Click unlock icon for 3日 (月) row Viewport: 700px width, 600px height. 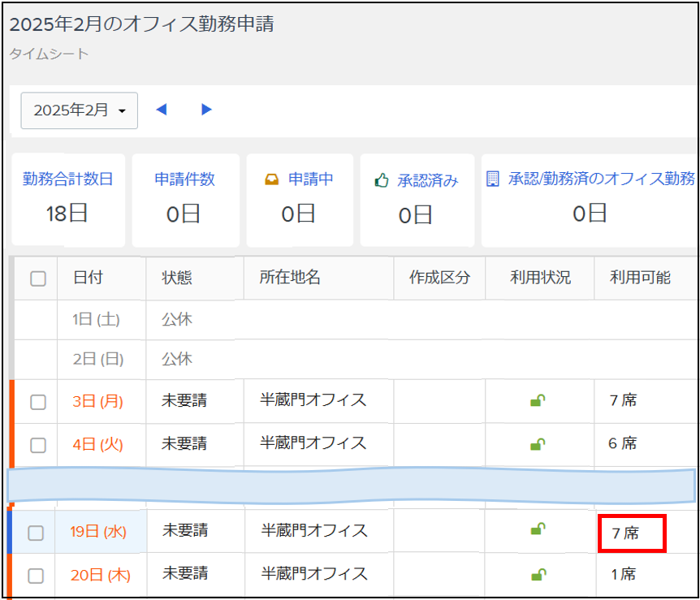coord(538,401)
